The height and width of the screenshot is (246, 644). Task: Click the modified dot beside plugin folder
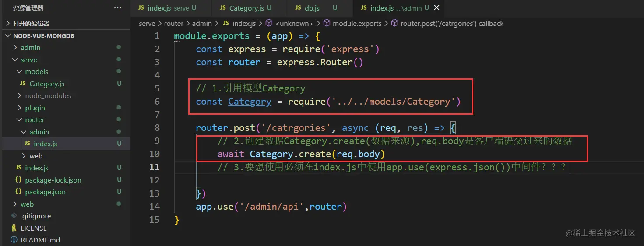(x=119, y=108)
